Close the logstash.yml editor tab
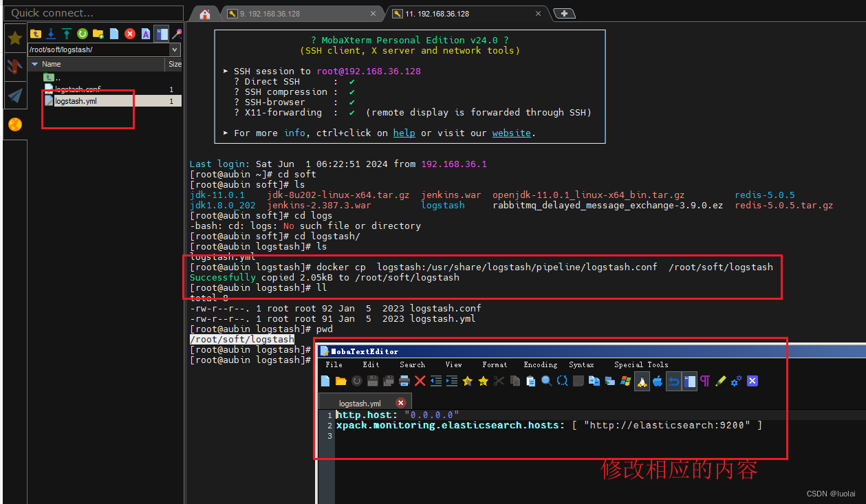This screenshot has height=504, width=866. [x=401, y=403]
